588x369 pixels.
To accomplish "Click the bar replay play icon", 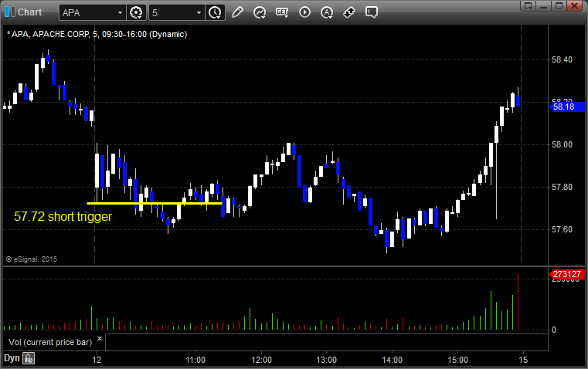I will tap(304, 12).
